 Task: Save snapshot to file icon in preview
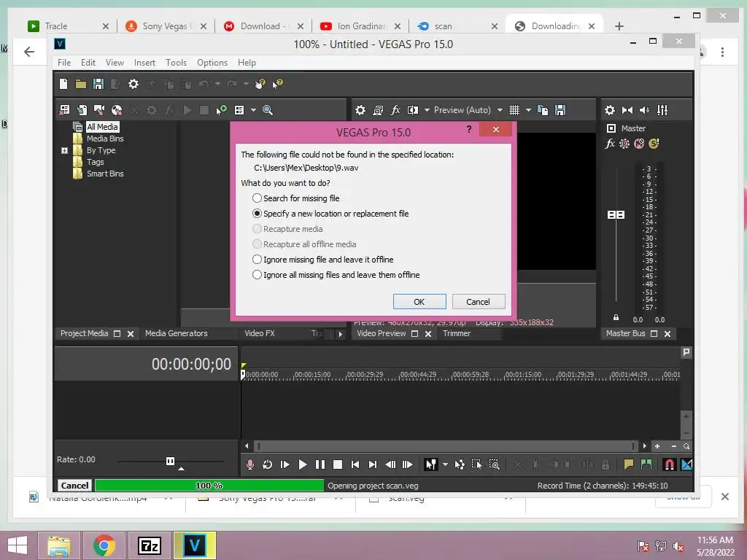coord(560,110)
